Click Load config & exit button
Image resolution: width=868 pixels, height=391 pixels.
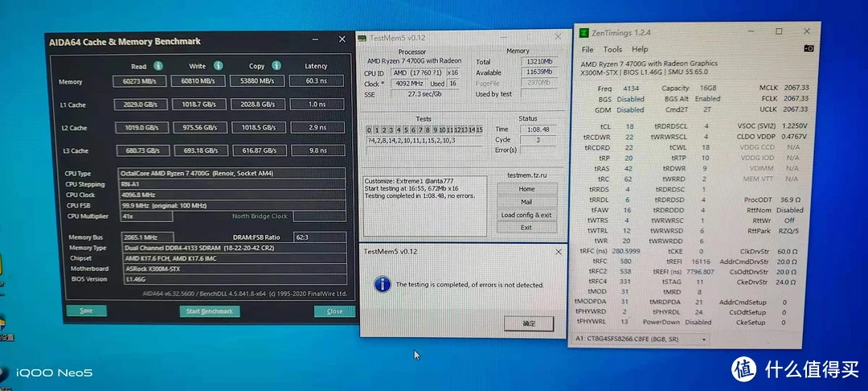pyautogui.click(x=526, y=215)
